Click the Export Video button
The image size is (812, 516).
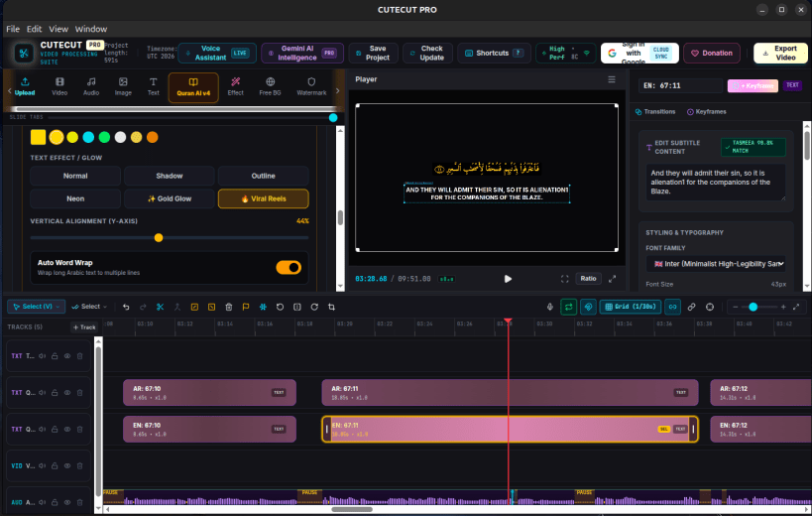coord(780,53)
